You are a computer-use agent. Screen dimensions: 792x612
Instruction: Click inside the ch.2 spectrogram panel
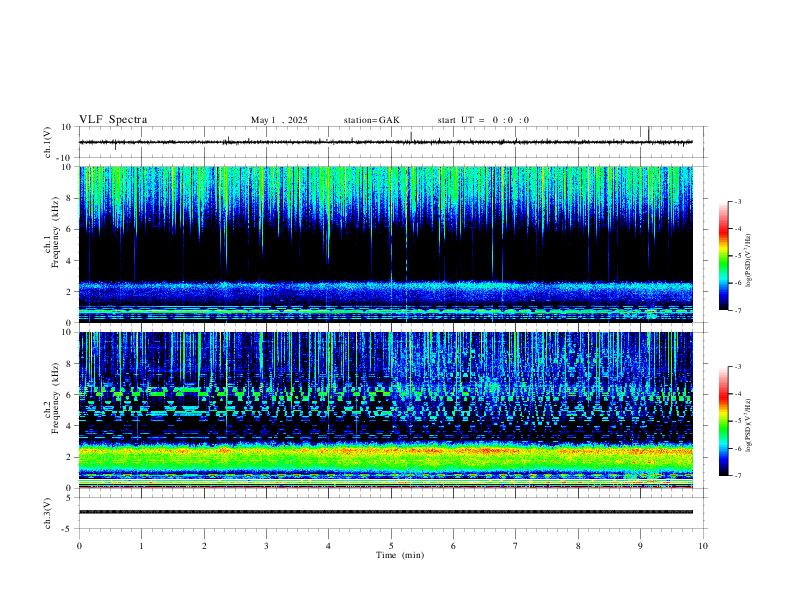point(385,410)
